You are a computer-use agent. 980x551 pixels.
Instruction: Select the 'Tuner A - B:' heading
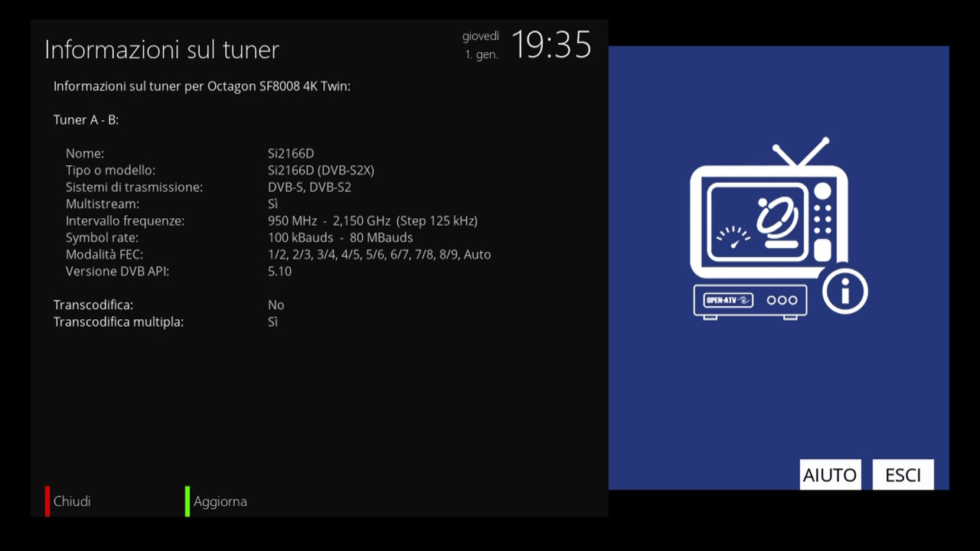click(86, 120)
